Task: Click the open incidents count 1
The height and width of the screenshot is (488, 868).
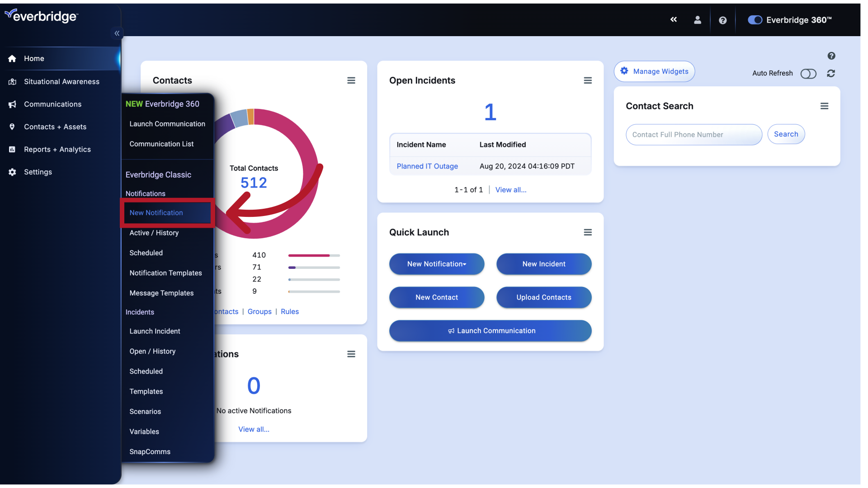Action: click(490, 112)
